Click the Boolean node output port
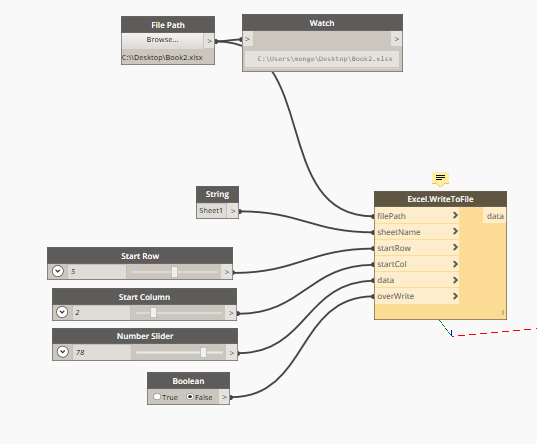 (224, 397)
